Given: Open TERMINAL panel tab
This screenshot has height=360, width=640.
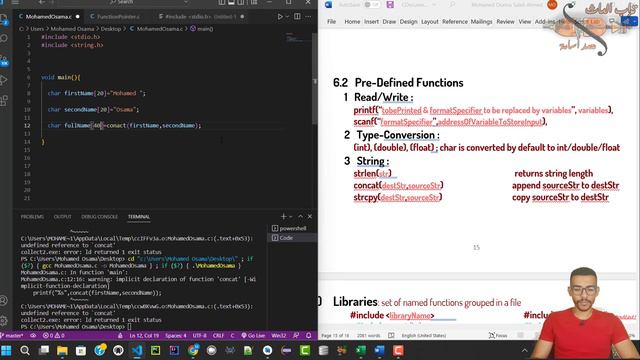Looking at the screenshot, I should pyautogui.click(x=139, y=217).
